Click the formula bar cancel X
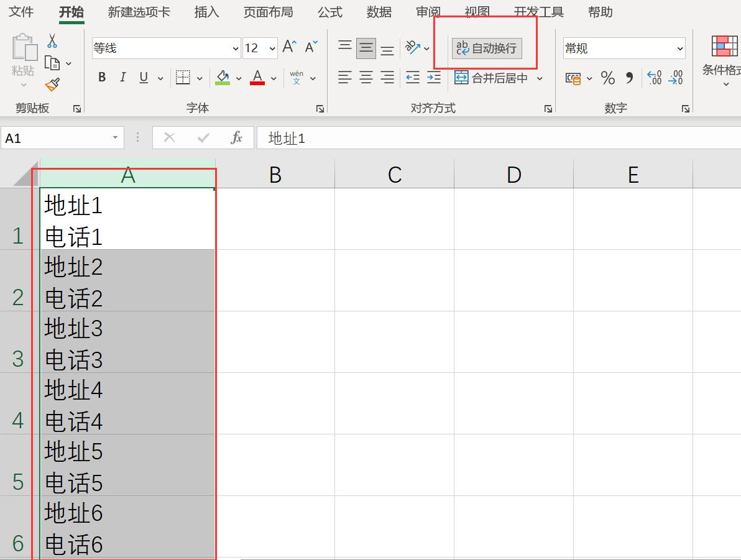Viewport: 741px width, 560px height. pyautogui.click(x=169, y=138)
